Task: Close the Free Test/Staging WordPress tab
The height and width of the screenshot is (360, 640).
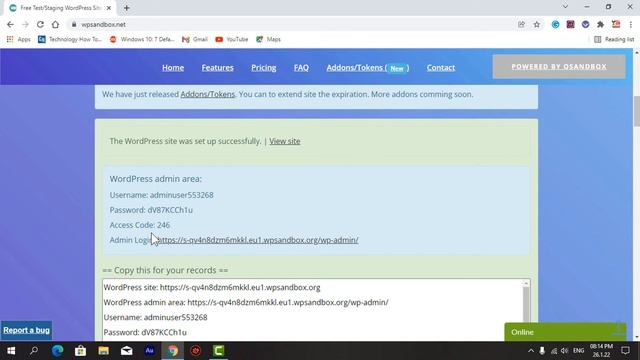Action: [x=109, y=8]
